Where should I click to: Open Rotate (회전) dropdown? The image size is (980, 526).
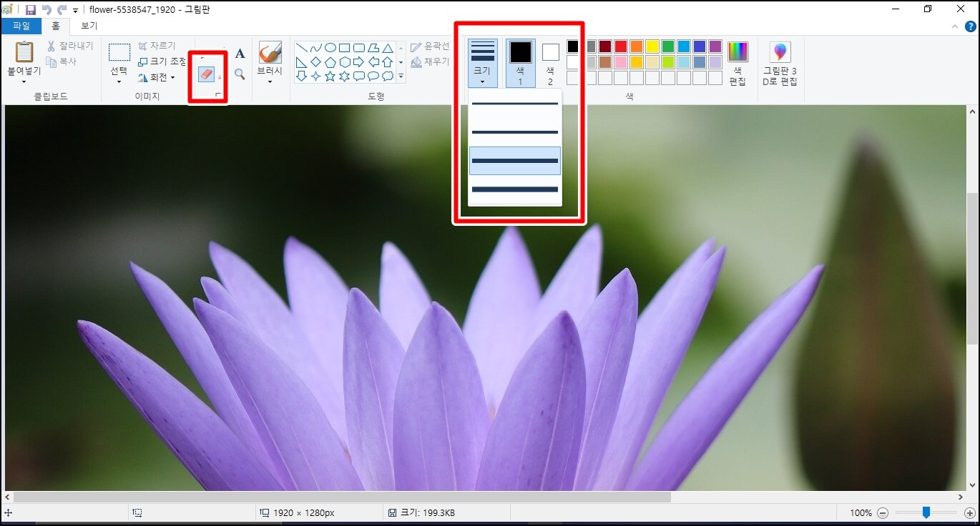[157, 77]
